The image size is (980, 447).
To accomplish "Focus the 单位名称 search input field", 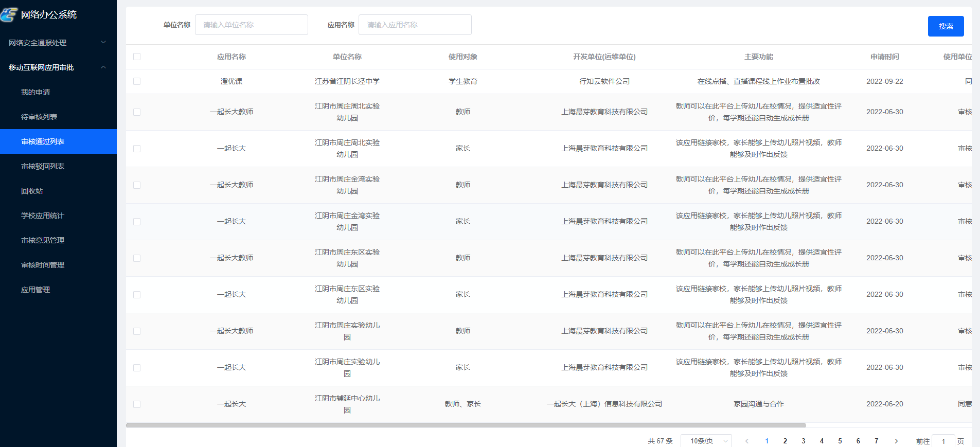I will [x=251, y=25].
